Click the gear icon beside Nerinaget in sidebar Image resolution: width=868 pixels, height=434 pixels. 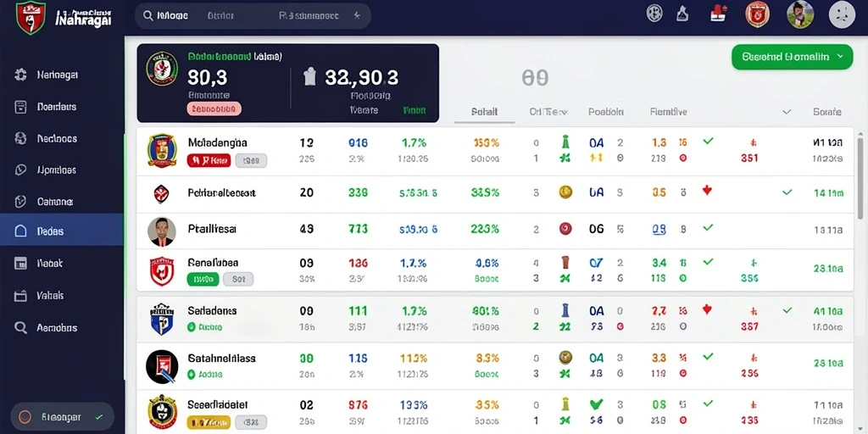point(20,75)
